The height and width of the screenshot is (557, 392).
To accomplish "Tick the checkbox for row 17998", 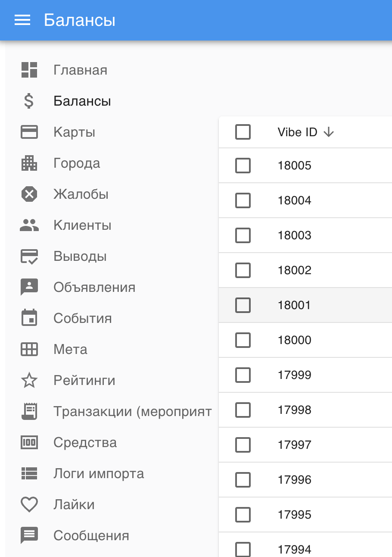I will (x=243, y=410).
